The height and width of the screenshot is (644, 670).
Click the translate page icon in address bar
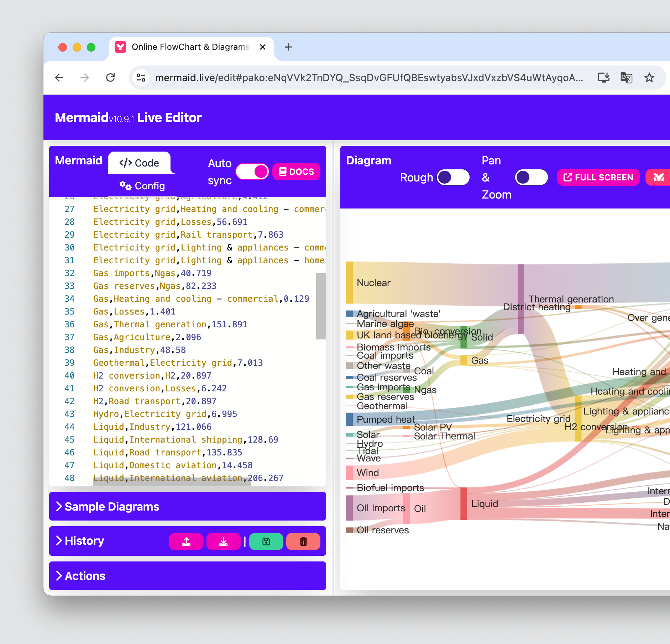[626, 78]
